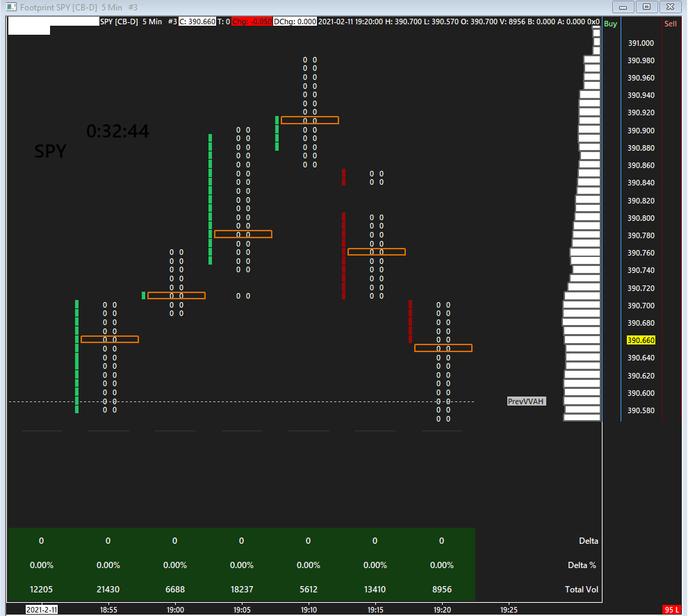This screenshot has height=616, width=688.
Task: Click the red Sell column label
Action: (x=671, y=24)
